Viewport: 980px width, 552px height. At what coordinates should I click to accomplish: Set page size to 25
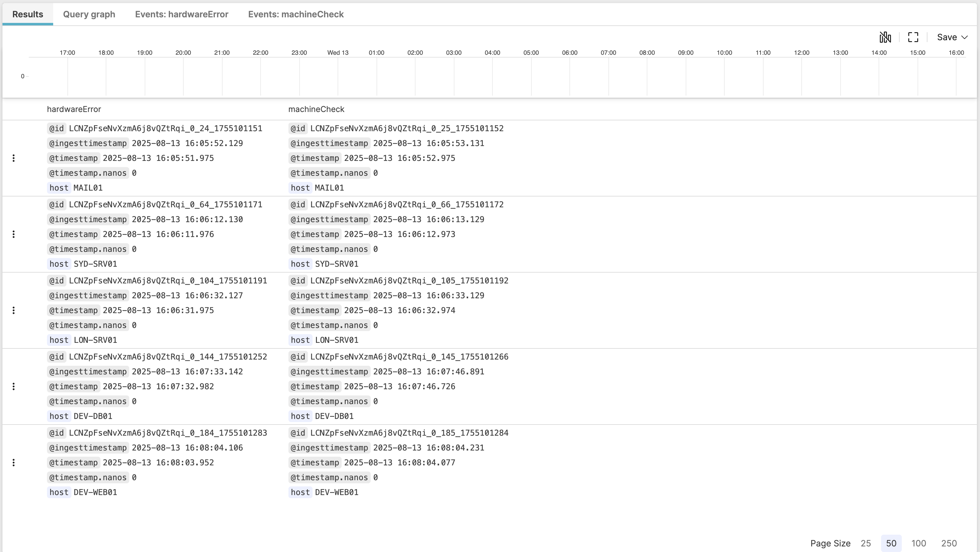pos(866,543)
